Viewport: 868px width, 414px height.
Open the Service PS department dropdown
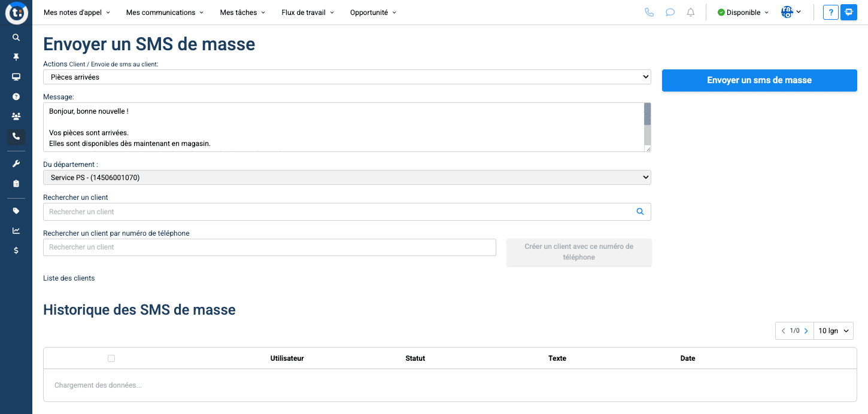point(347,177)
